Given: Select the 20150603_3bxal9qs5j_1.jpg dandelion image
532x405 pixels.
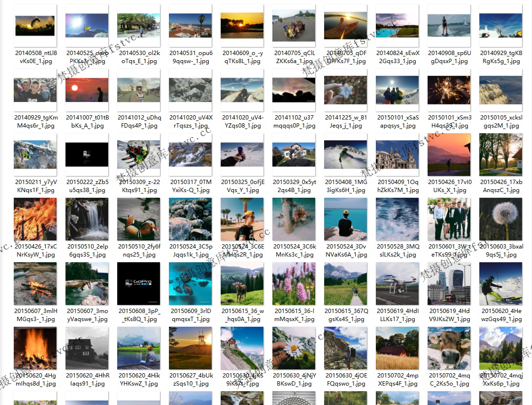Looking at the screenshot, I should tap(501, 219).
